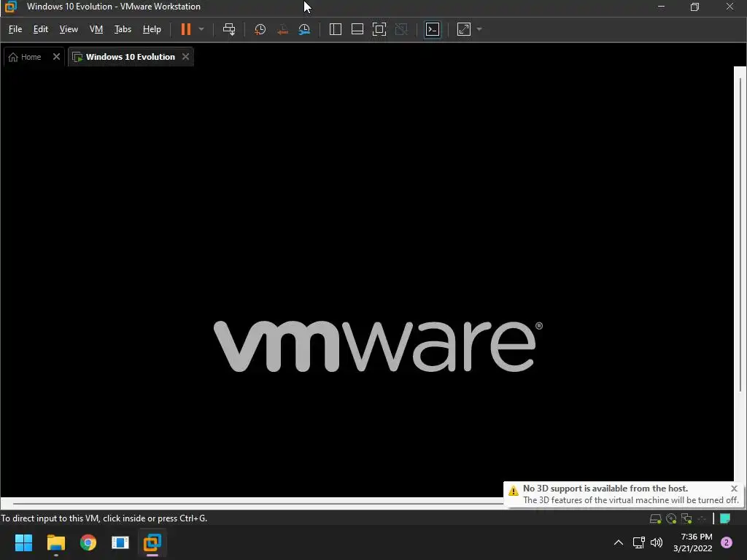Open the network tray icon
Viewport: 747px width, 560px height.
click(638, 542)
